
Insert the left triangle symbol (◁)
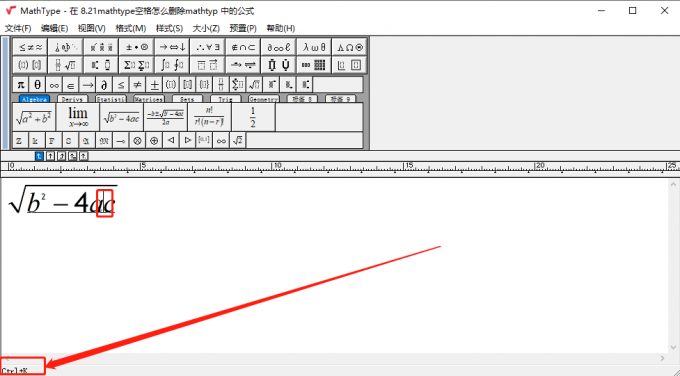point(171,141)
